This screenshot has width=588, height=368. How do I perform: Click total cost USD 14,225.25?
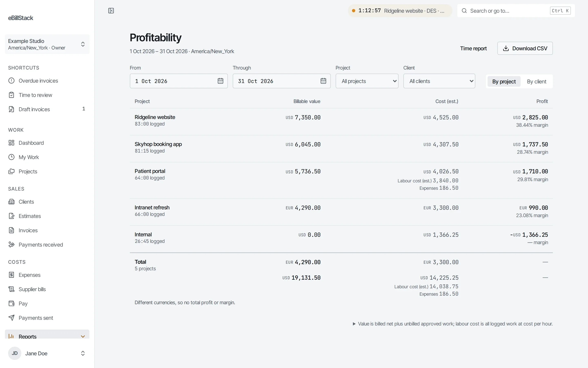439,278
